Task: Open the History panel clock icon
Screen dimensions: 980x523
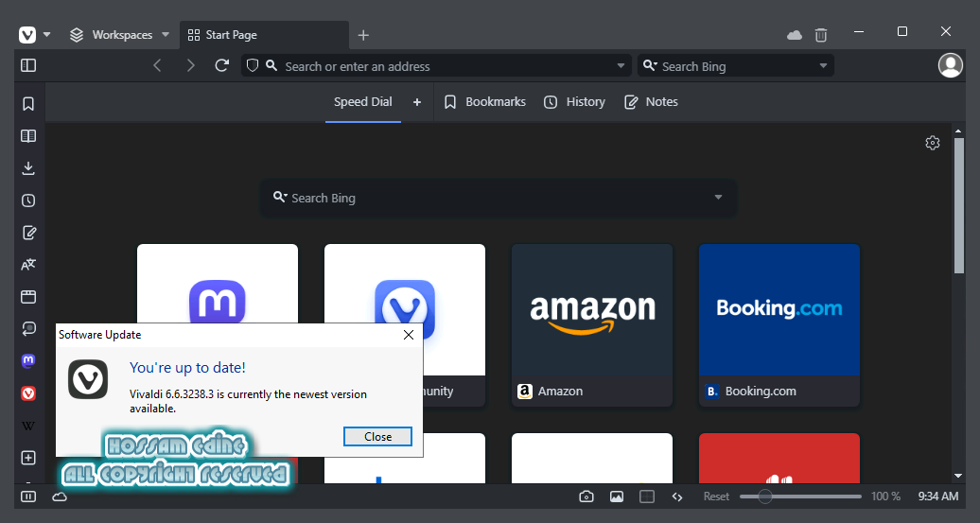Action: point(28,200)
